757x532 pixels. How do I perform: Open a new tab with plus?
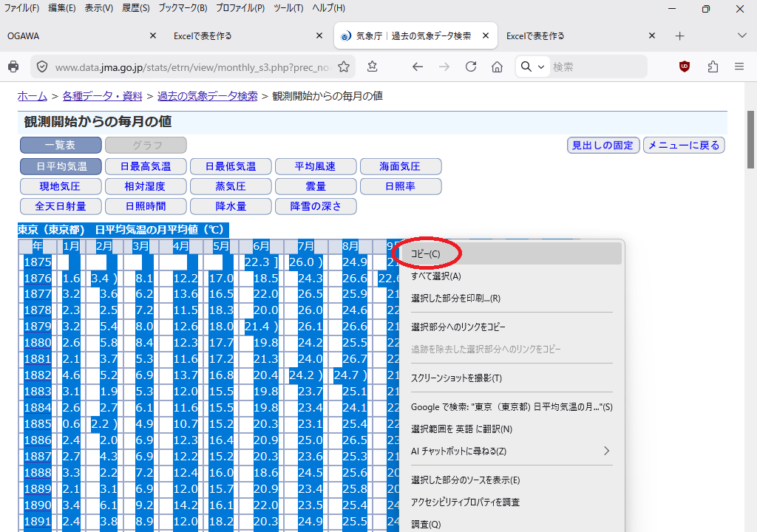coord(680,35)
